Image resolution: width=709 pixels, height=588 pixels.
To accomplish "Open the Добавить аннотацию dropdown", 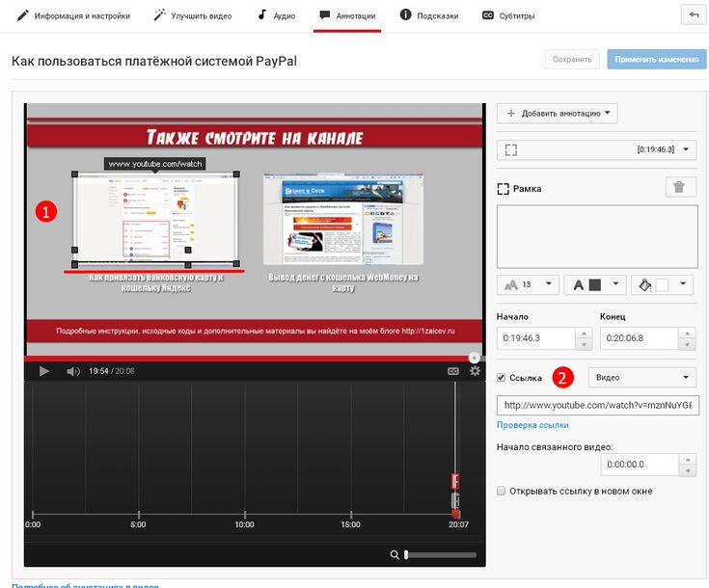I will pyautogui.click(x=558, y=114).
